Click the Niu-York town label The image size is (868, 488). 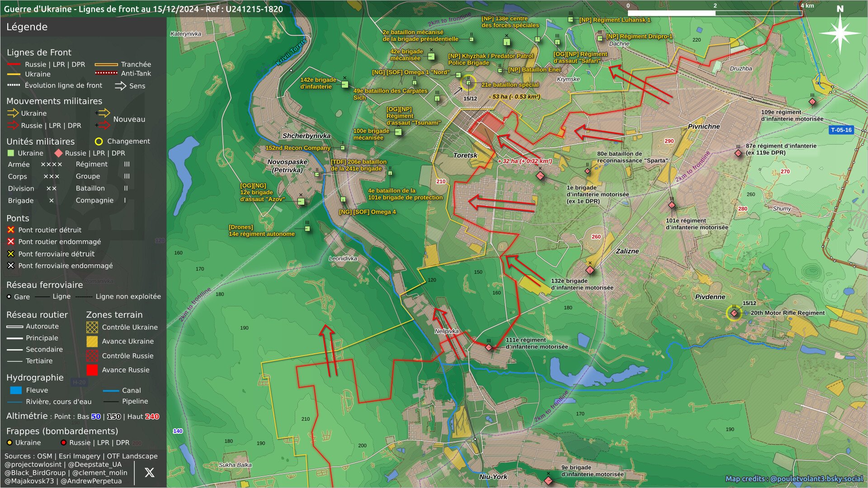coord(493,477)
